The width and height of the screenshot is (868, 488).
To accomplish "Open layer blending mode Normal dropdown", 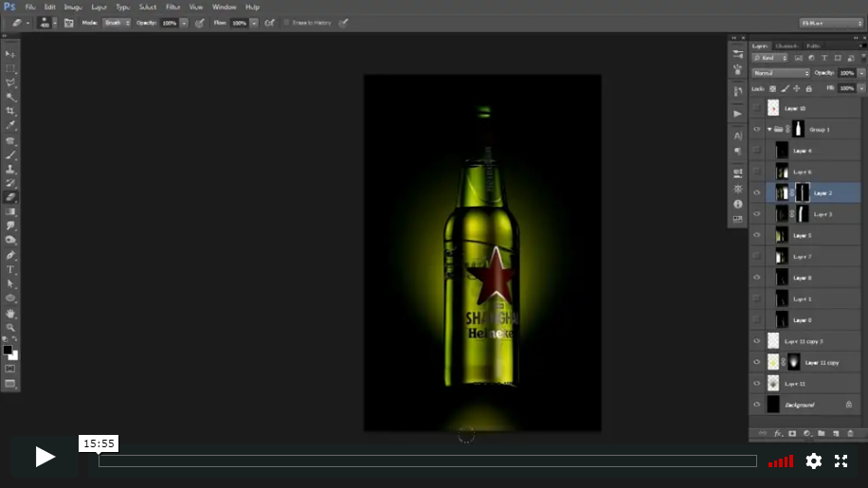I will tap(781, 73).
